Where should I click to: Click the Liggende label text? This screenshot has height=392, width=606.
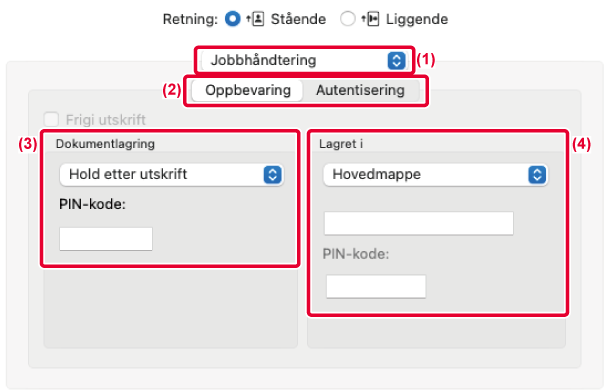point(417,19)
